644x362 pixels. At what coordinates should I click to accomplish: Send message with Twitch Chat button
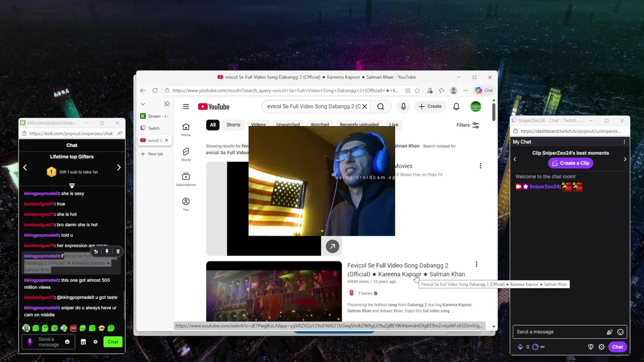coord(617,347)
